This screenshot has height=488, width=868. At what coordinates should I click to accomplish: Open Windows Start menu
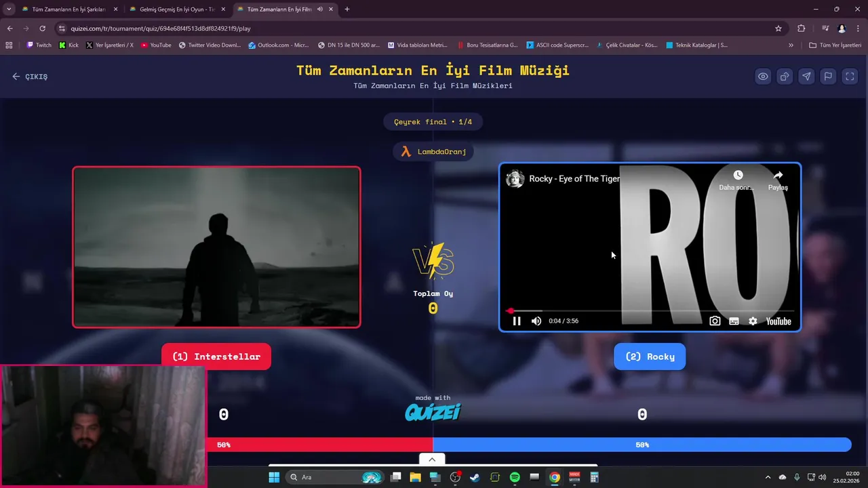274,477
